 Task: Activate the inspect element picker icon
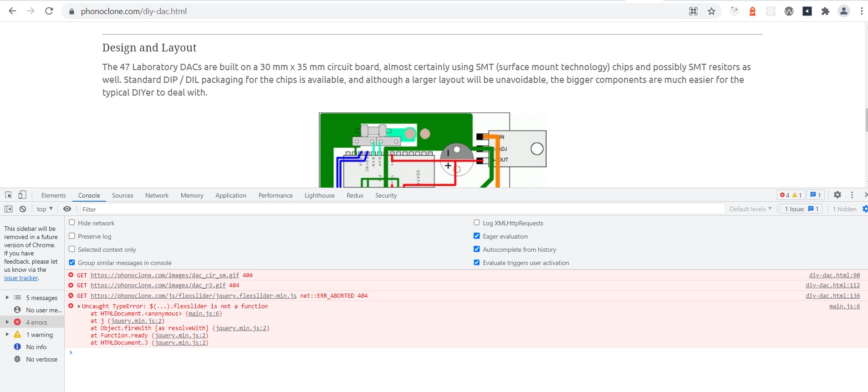(x=9, y=195)
